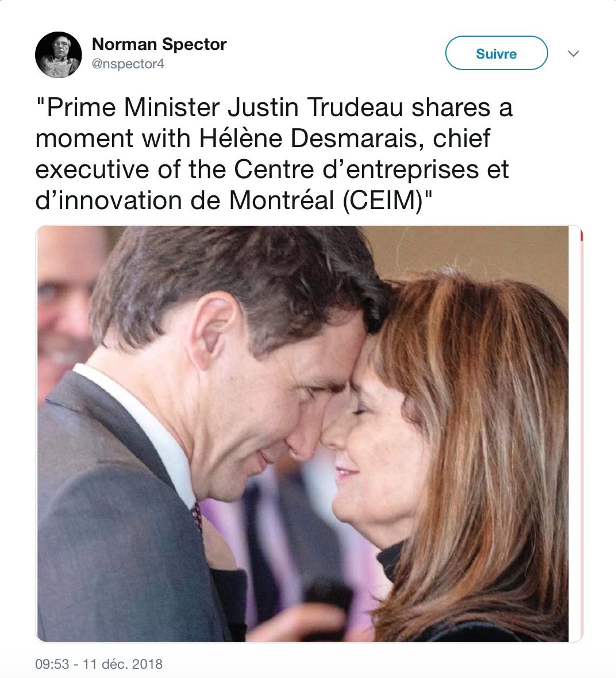Open the 09:53 - 11 déc. 2018 timestamp
The width and height of the screenshot is (616, 678).
click(99, 664)
